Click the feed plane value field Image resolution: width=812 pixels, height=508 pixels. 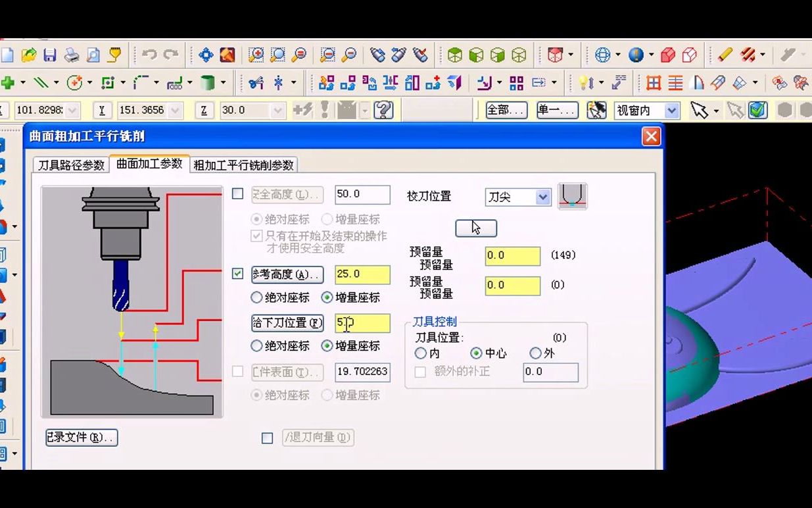[x=362, y=323]
